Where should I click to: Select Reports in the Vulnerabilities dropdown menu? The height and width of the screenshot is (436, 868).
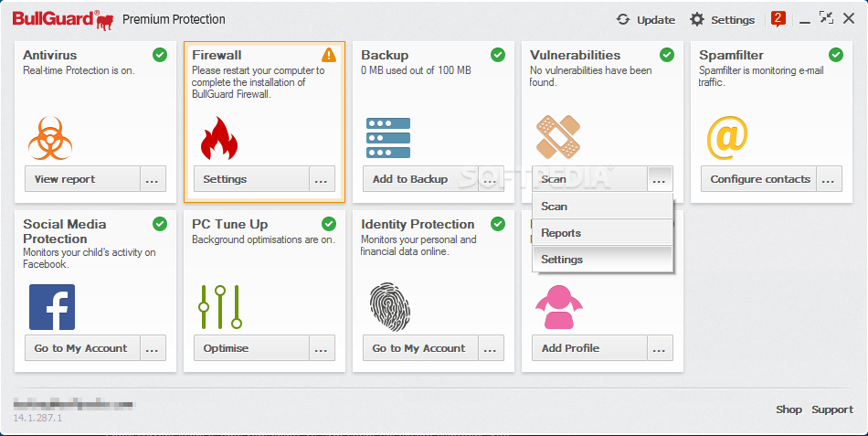pos(602,233)
